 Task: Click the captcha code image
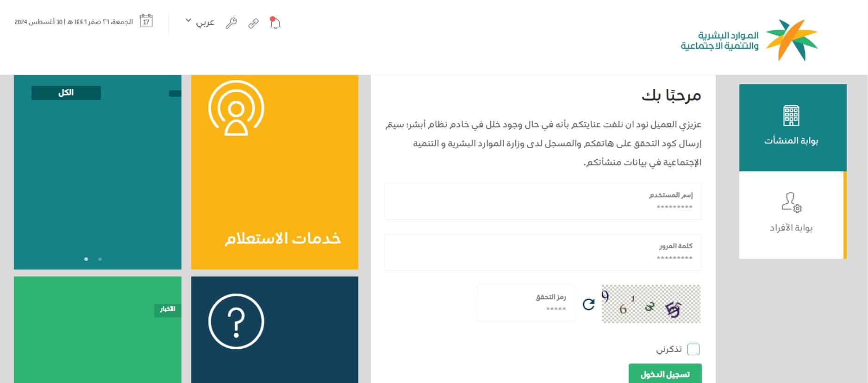[651, 304]
